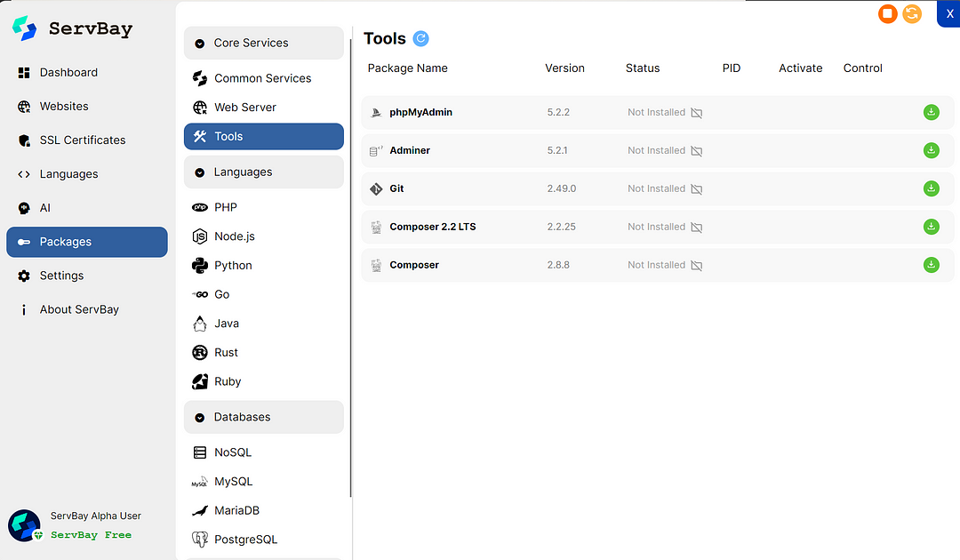Screen dimensions: 960x560
Task: Collapse the Databases section
Action: [x=263, y=417]
